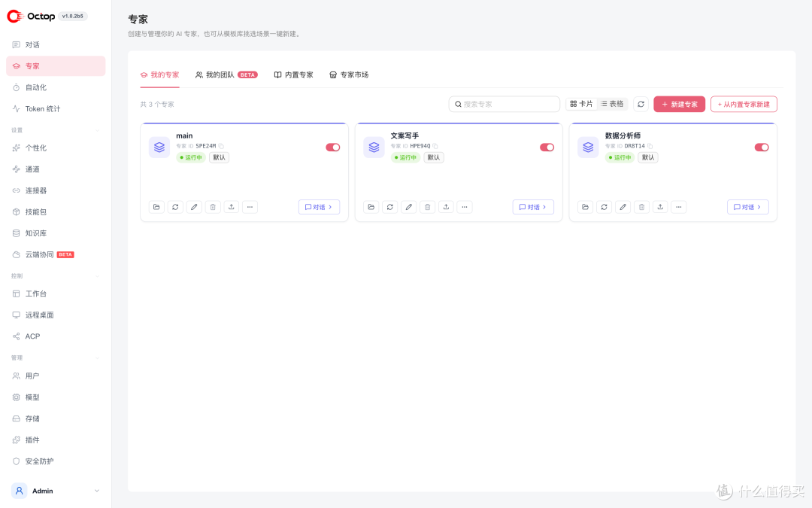Screen dimensions: 812x508
Task: Start 对话 with 数据分析师
Action: (748, 207)
